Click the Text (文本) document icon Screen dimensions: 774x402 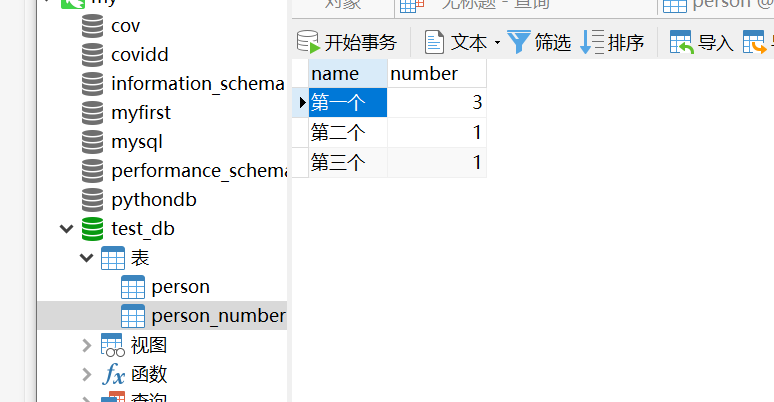tap(434, 42)
